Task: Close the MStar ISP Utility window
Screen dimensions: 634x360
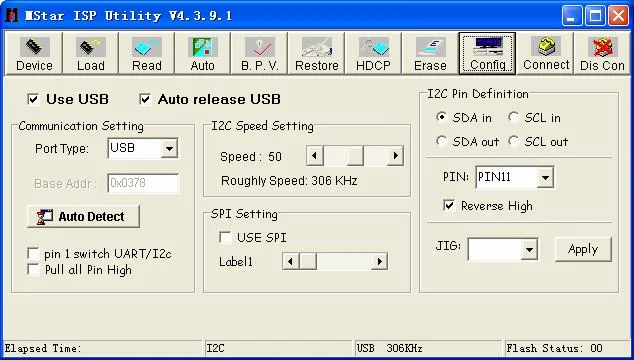Action: [619, 16]
